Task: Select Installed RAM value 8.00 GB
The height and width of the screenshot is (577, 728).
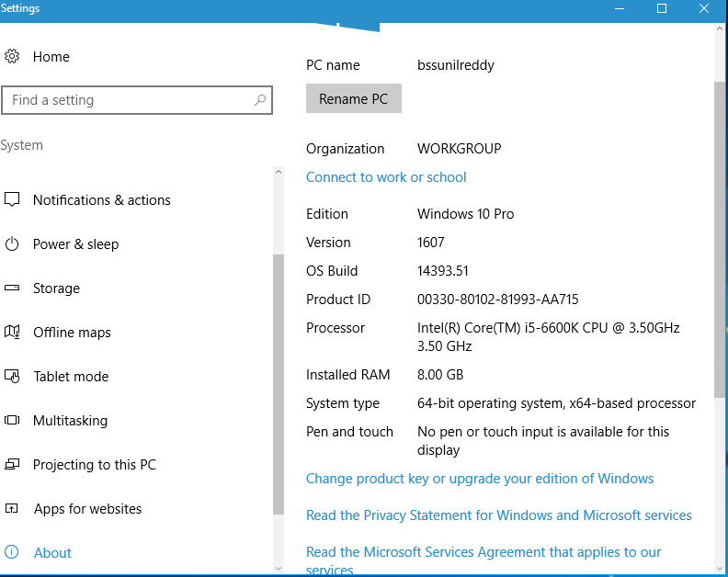Action: (x=440, y=375)
